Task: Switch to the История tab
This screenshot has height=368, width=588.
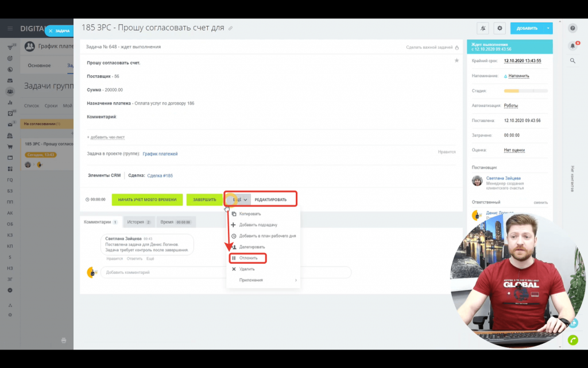Action: 139,222
